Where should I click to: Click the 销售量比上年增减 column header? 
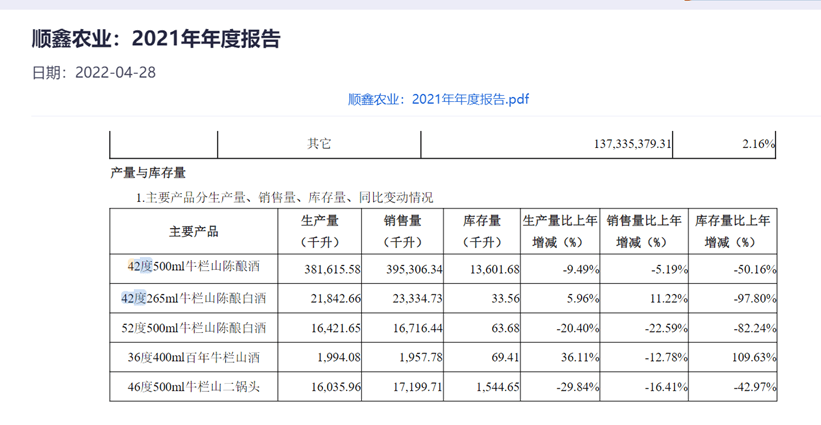click(644, 231)
